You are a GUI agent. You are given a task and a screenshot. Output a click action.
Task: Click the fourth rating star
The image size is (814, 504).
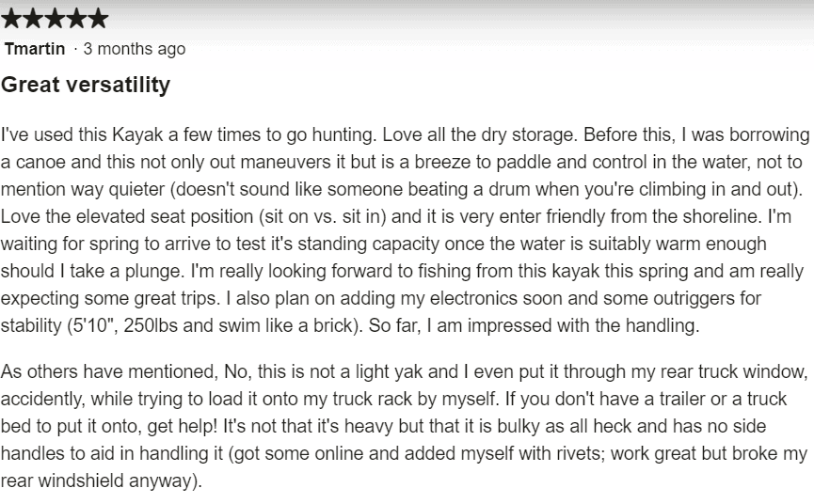(76, 19)
